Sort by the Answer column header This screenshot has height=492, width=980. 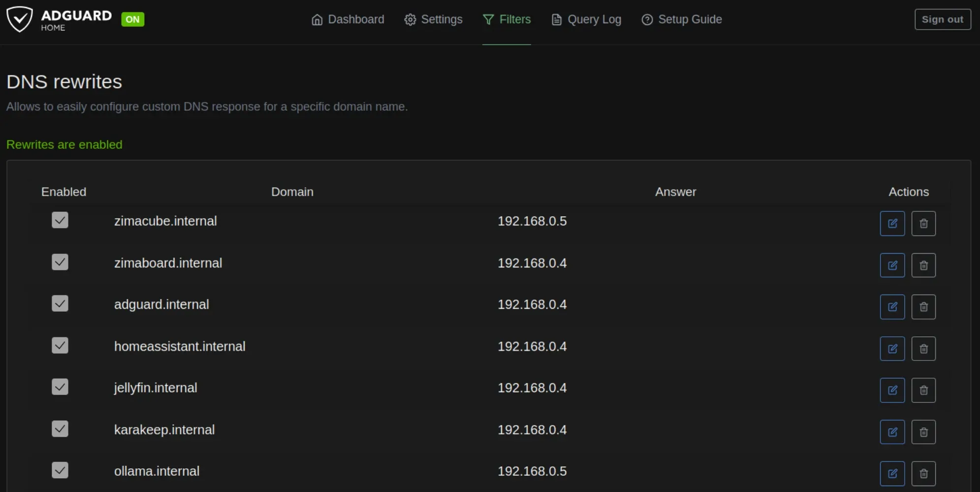click(x=675, y=192)
